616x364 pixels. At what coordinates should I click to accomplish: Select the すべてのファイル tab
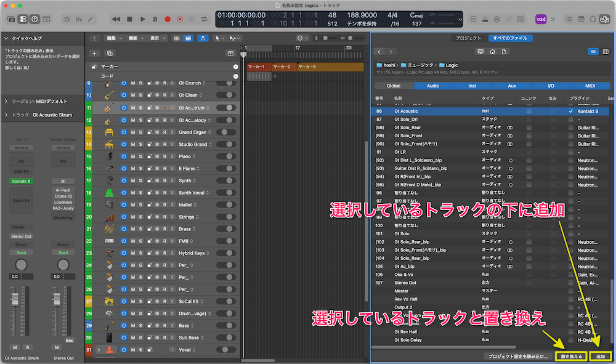coord(510,38)
